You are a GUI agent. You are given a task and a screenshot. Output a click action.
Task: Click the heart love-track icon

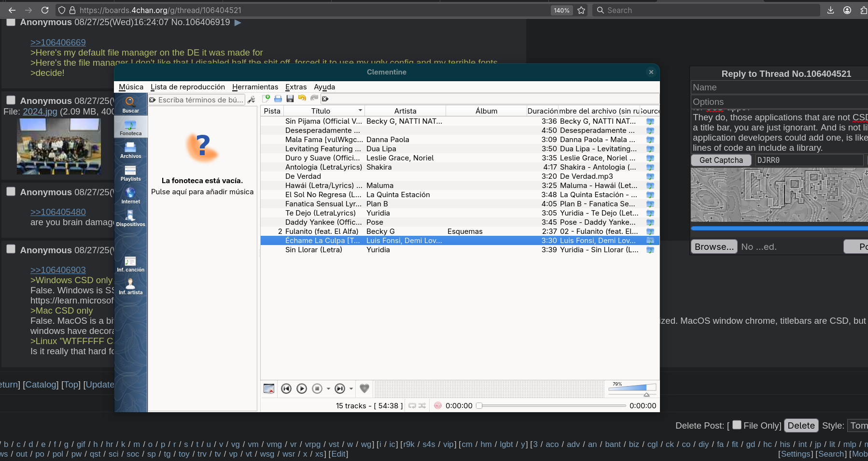click(364, 389)
